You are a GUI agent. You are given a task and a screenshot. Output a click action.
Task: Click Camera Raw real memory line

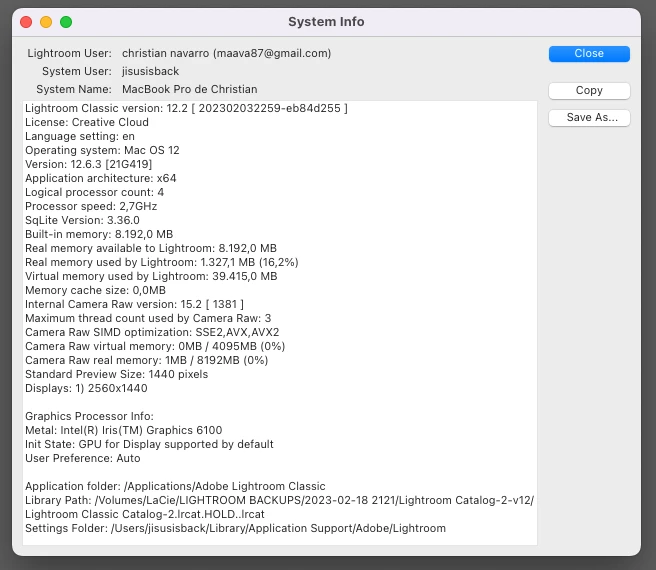147,360
